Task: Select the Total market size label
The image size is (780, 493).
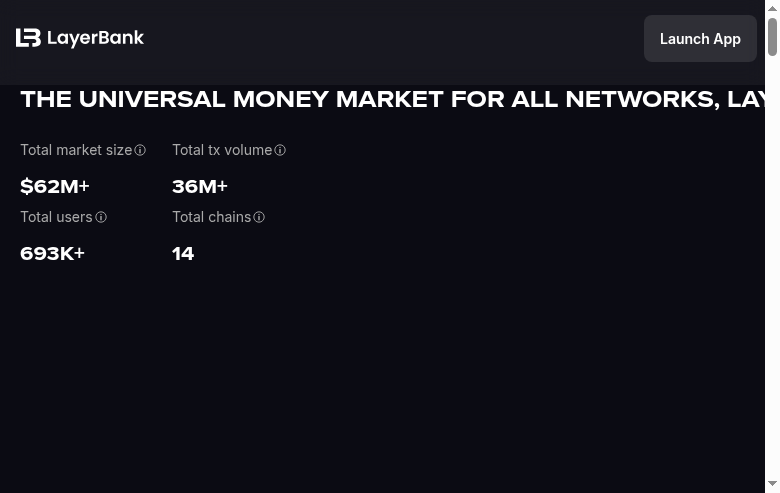Action: (x=76, y=150)
